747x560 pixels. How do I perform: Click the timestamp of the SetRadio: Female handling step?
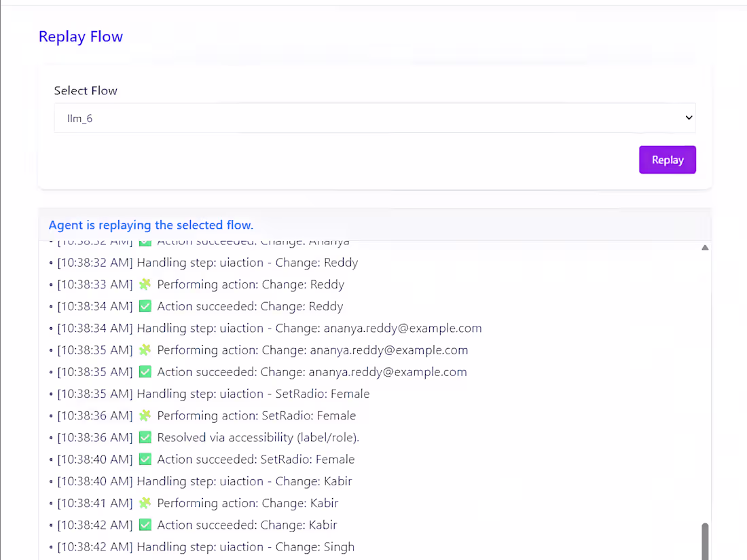(x=95, y=393)
